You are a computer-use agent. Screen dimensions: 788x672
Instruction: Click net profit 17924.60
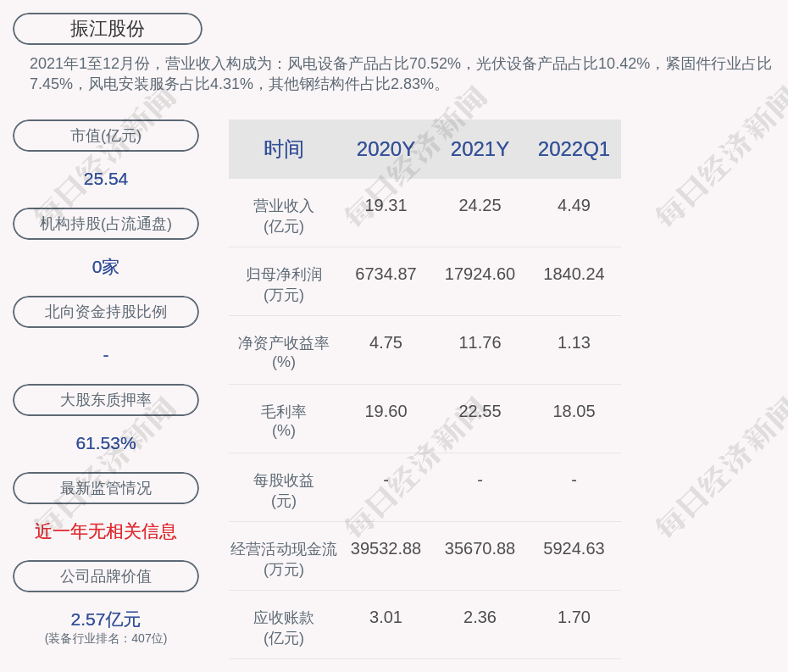point(480,274)
